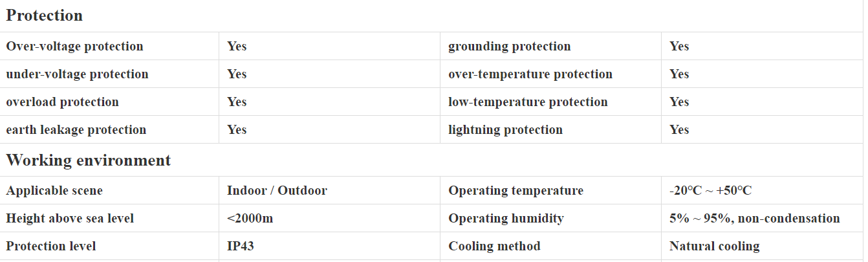Click the Protection section heading
This screenshot has height=262, width=868.
coord(45,16)
